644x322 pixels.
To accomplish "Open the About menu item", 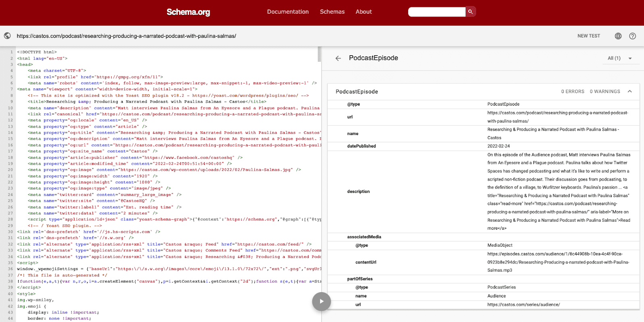I will (x=363, y=12).
